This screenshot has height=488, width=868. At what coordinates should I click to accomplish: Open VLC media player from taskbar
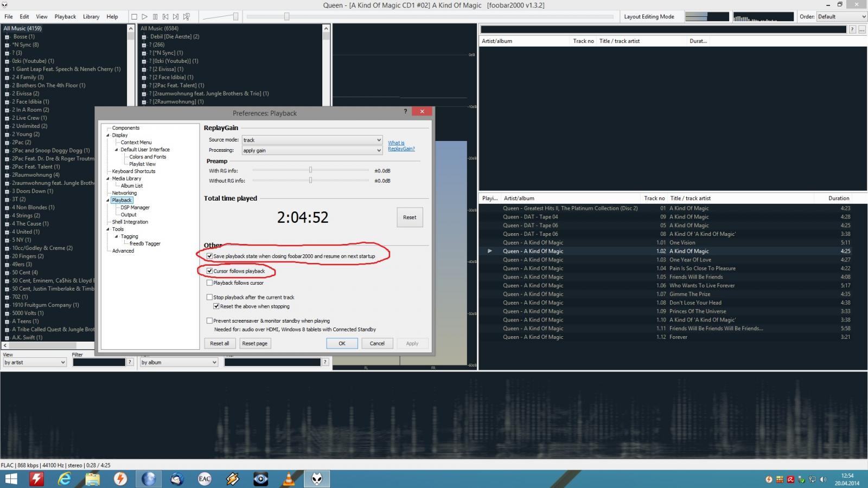(289, 479)
